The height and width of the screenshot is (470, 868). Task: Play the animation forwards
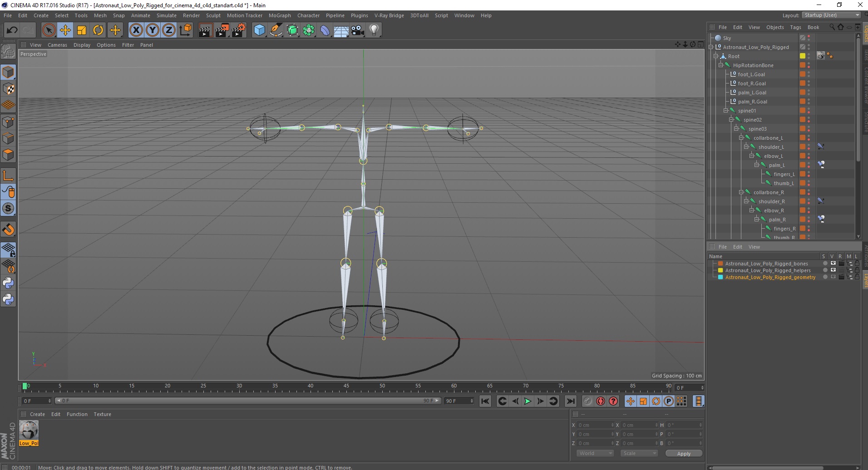pos(528,401)
